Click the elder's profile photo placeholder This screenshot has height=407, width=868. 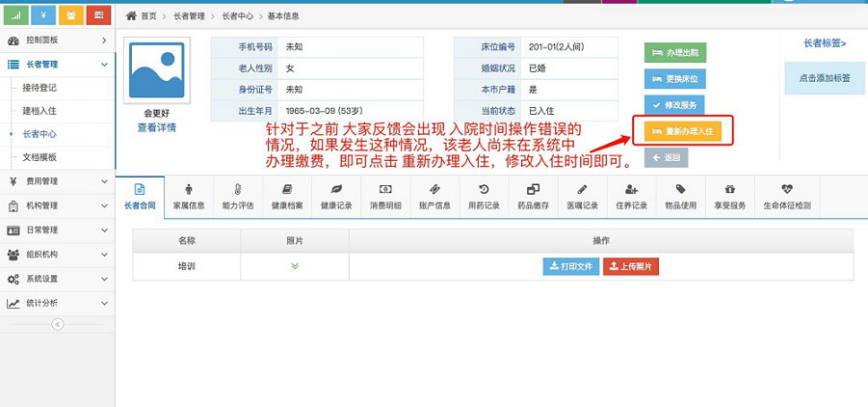(x=156, y=71)
